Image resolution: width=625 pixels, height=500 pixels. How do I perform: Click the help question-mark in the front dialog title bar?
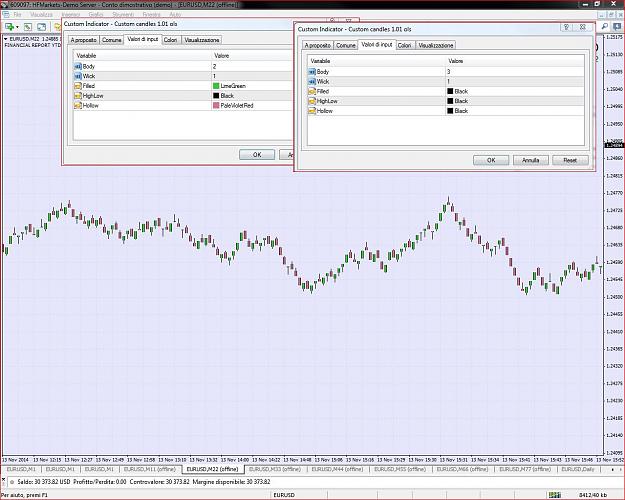pyautogui.click(x=566, y=27)
